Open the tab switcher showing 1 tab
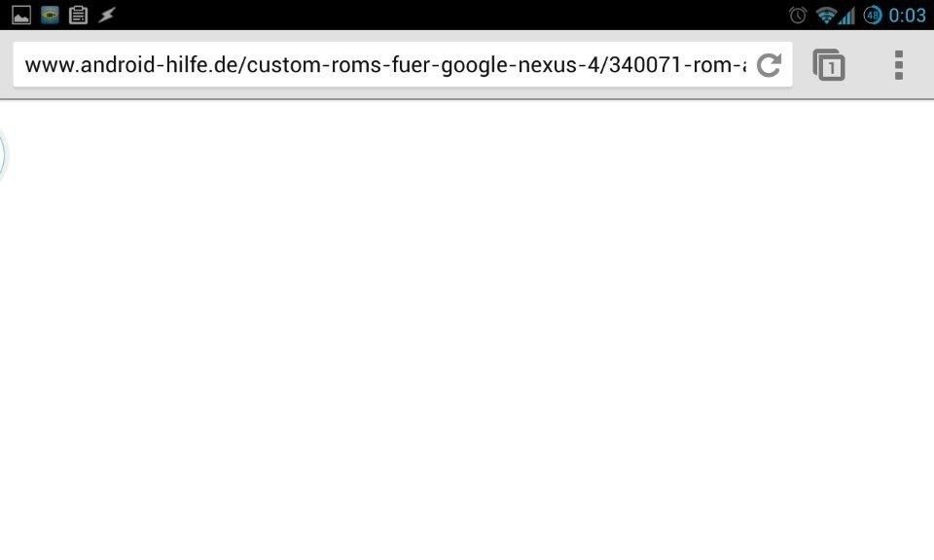Screen dimensions: 934x560 click(x=829, y=65)
